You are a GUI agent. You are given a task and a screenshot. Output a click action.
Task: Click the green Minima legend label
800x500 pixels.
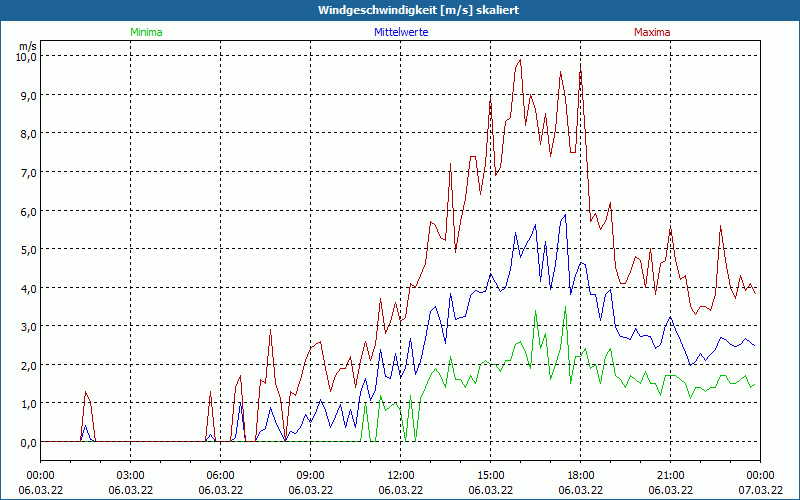click(146, 32)
